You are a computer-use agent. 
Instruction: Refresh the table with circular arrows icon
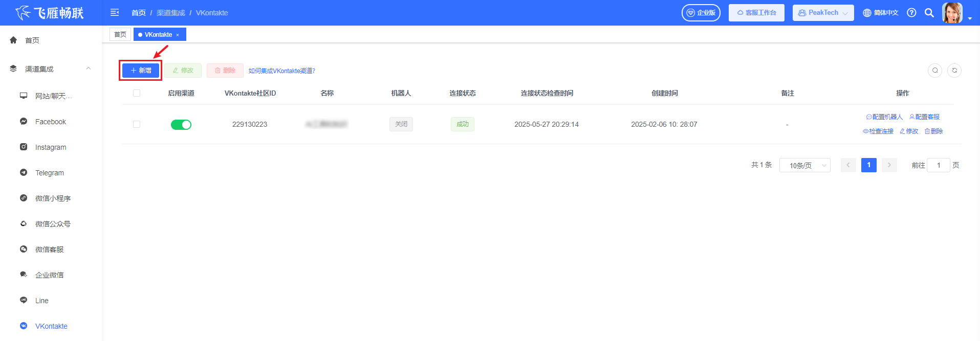(x=954, y=71)
